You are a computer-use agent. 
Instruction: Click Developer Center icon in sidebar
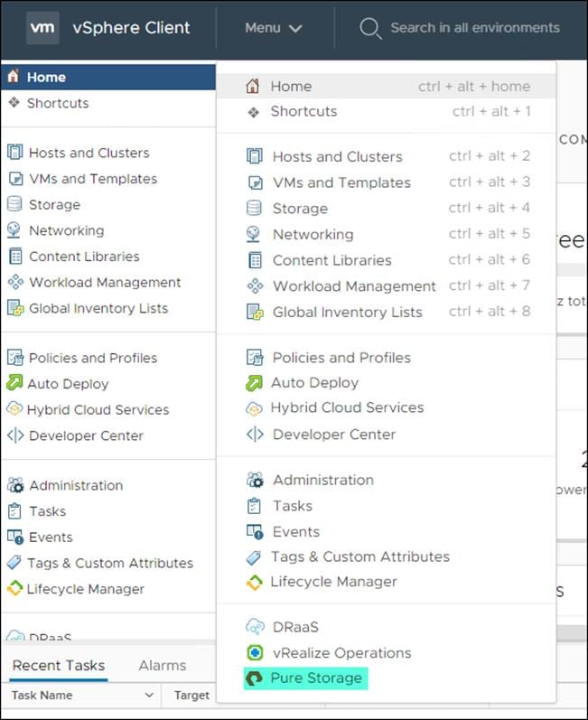pos(15,435)
